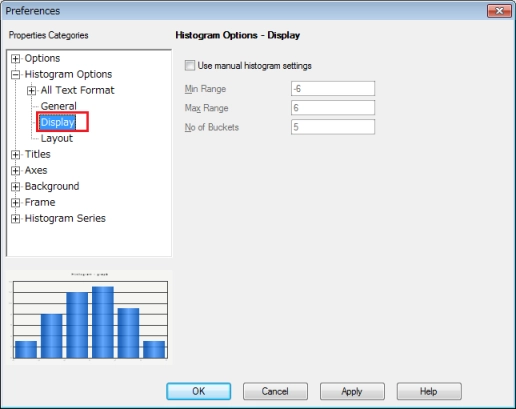
Task: Enable Use manual histogram settings checkbox
Action: click(x=190, y=65)
